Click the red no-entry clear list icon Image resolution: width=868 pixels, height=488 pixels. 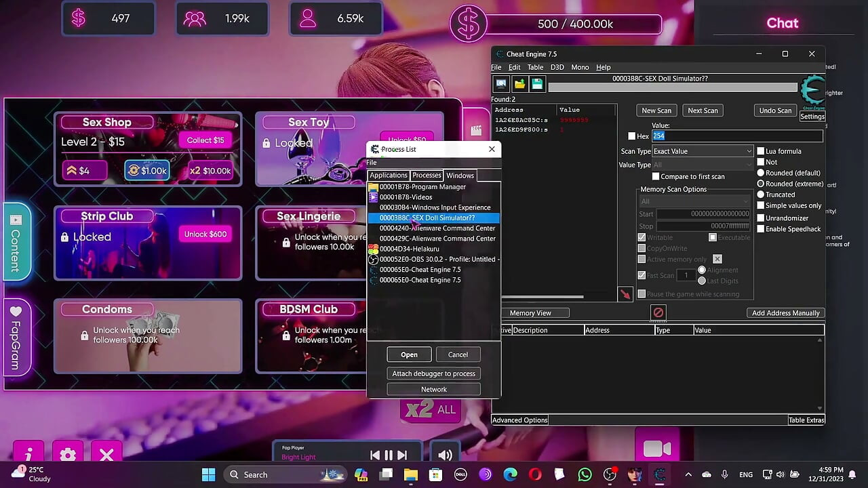pyautogui.click(x=658, y=312)
